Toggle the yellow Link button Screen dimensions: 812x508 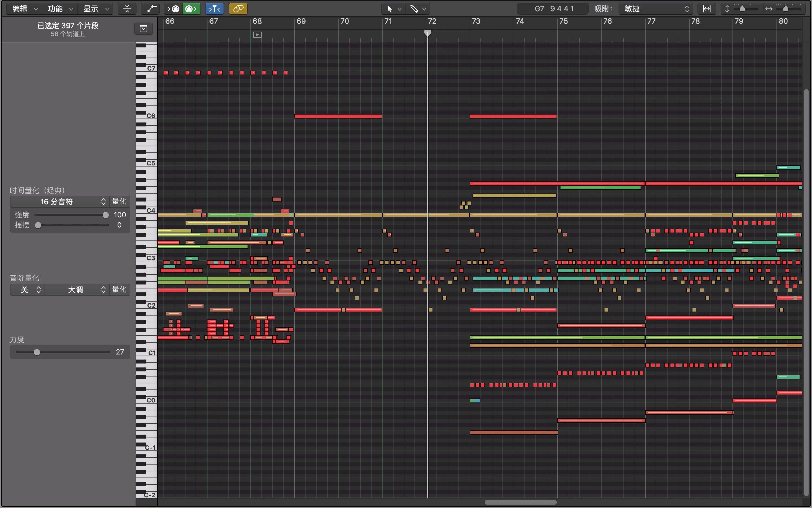point(238,9)
